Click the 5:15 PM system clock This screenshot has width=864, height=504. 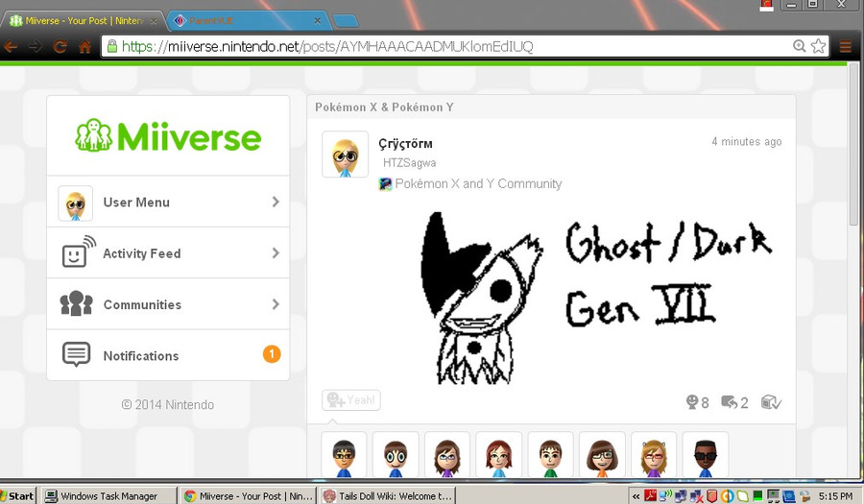pyautogui.click(x=836, y=496)
